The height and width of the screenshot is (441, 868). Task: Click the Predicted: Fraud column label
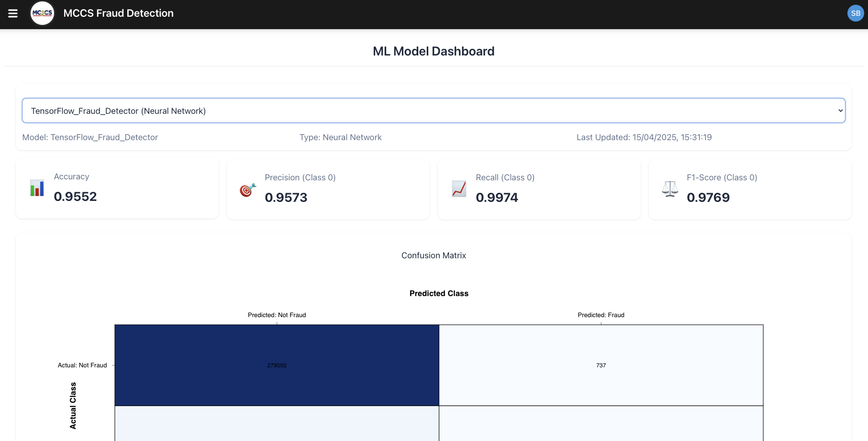click(601, 315)
